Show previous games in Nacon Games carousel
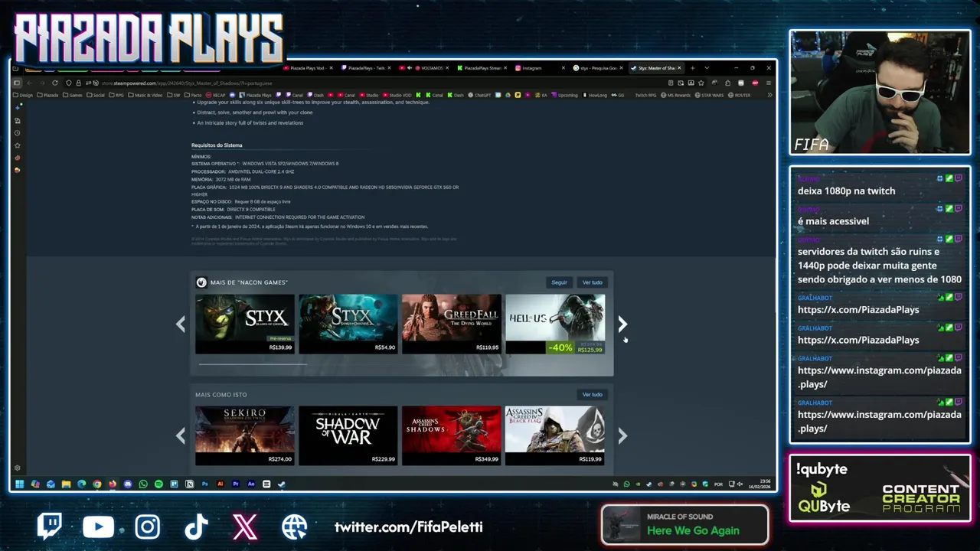Screen dimensions: 980x551 point(181,324)
